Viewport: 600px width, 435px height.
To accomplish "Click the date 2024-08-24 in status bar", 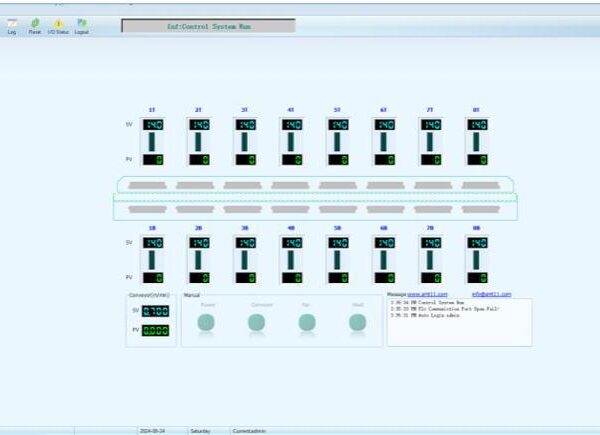I will 152,431.
